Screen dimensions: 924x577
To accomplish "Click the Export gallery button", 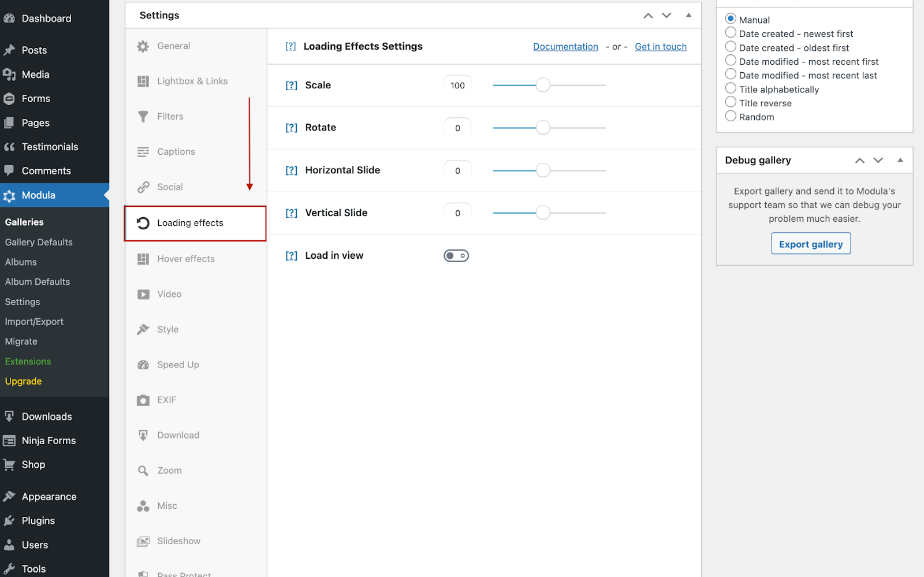I will click(x=810, y=244).
